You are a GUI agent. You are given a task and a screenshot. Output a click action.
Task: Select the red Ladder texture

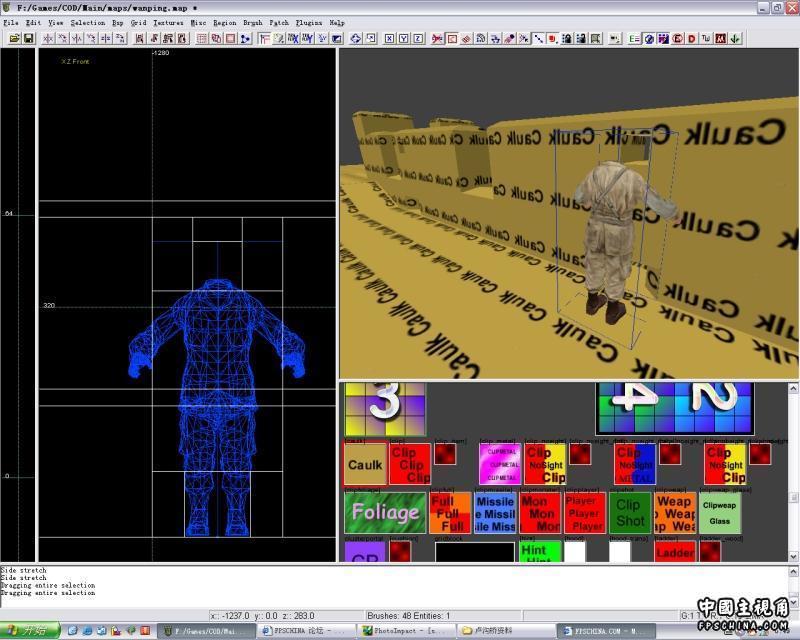(x=674, y=552)
